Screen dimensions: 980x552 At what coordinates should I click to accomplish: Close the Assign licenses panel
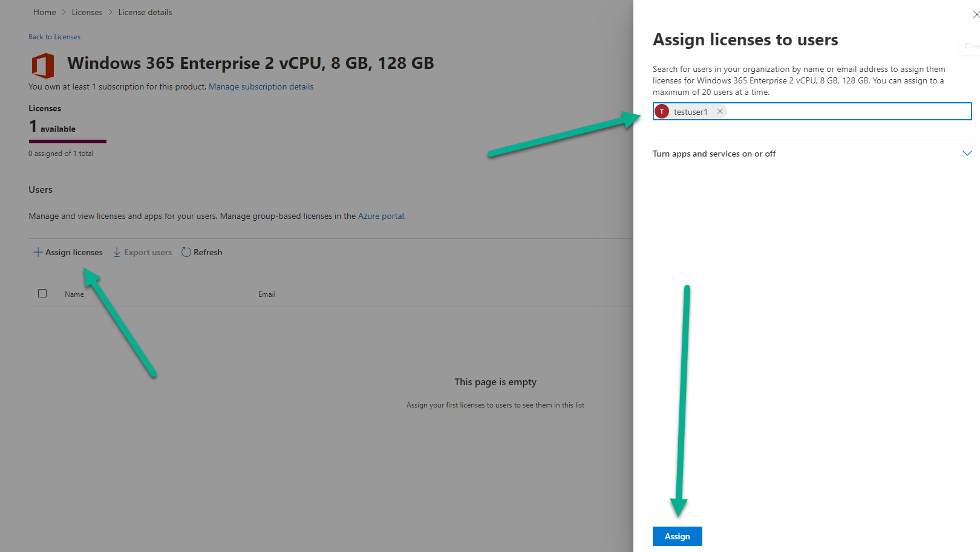(975, 15)
